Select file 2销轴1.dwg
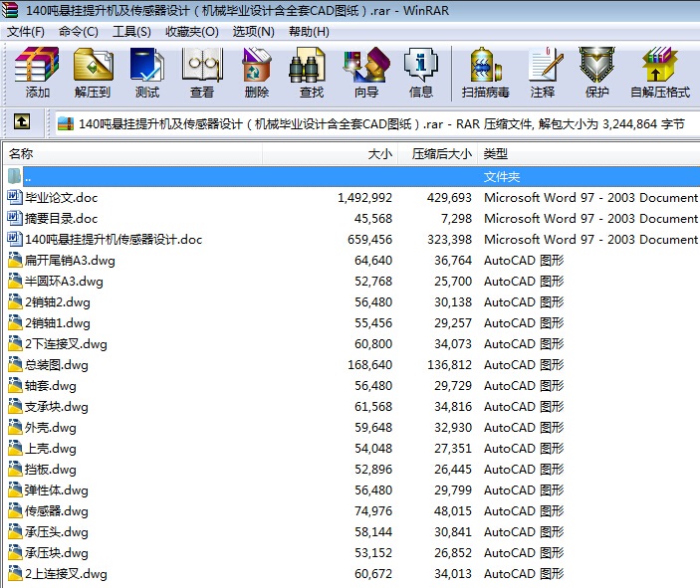The image size is (700, 588). pyautogui.click(x=58, y=323)
